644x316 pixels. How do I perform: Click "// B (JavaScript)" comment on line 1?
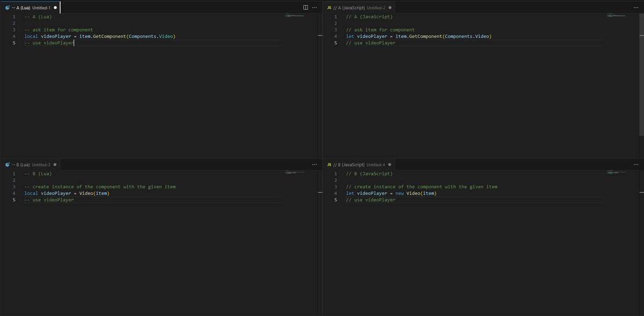pos(369,174)
